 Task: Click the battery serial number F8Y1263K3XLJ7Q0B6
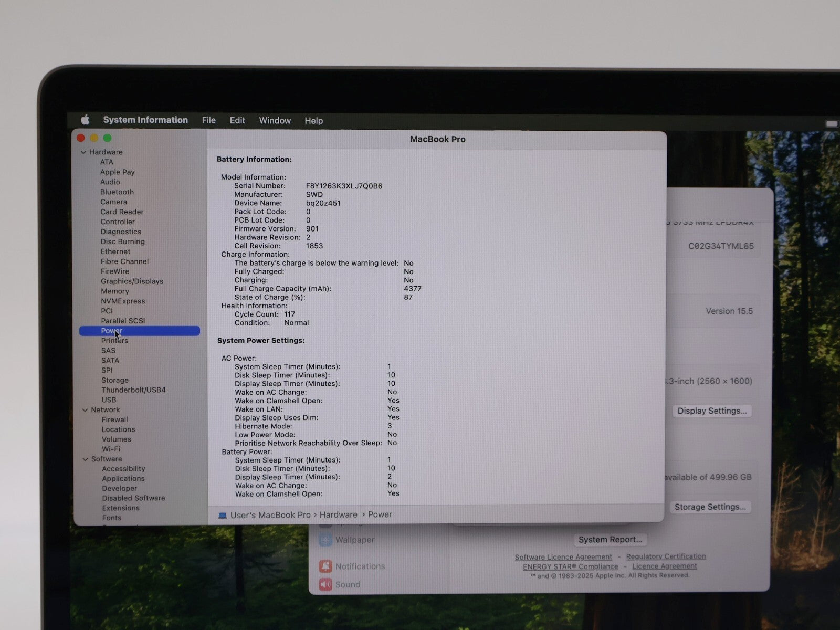(x=344, y=186)
